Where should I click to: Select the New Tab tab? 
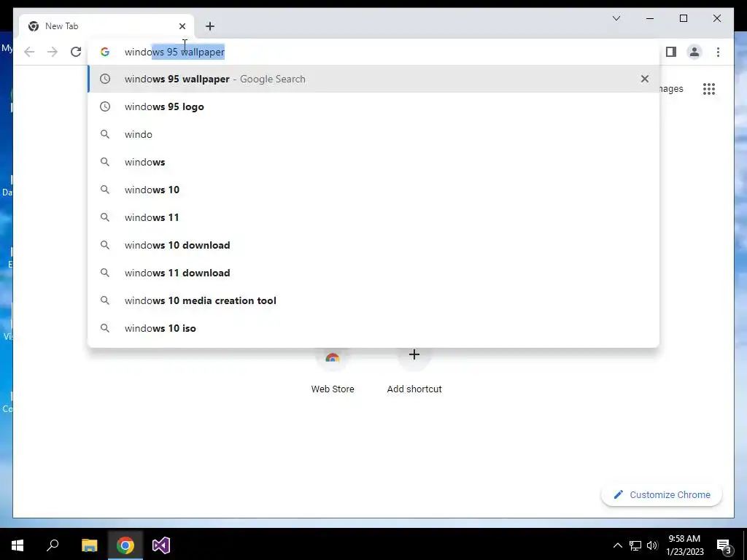point(105,26)
